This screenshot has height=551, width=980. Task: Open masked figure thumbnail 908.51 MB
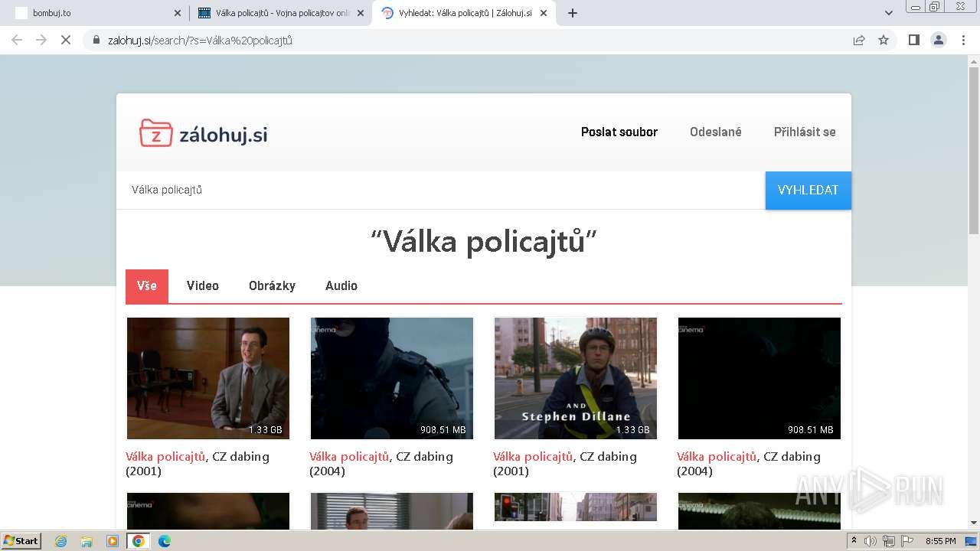392,378
